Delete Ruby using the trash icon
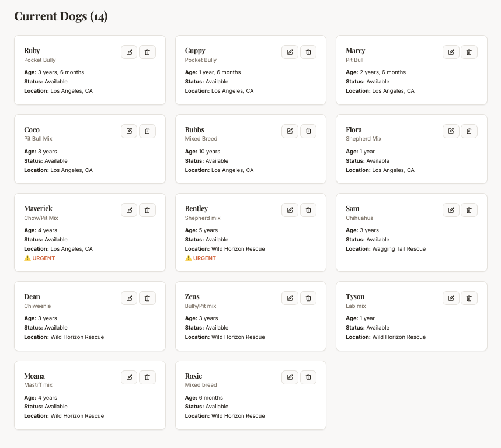The width and height of the screenshot is (501, 448). tap(147, 52)
